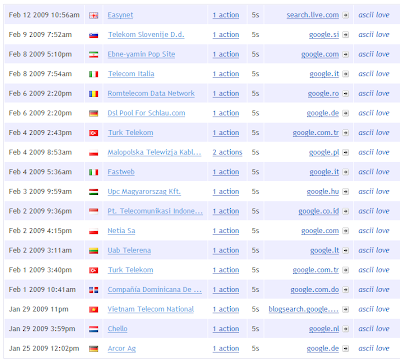Click the arrow icon next to search.live.com
400x362 pixels.
346,15
